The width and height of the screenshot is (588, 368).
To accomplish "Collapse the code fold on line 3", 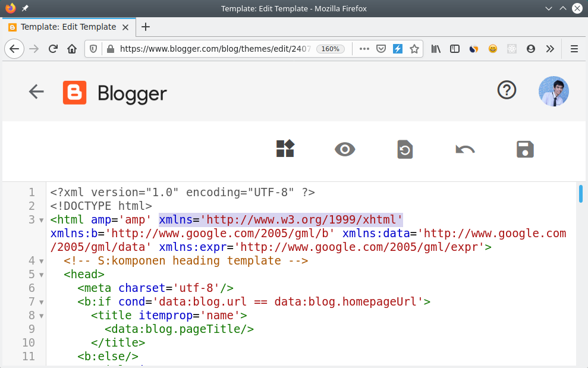I will pos(40,220).
